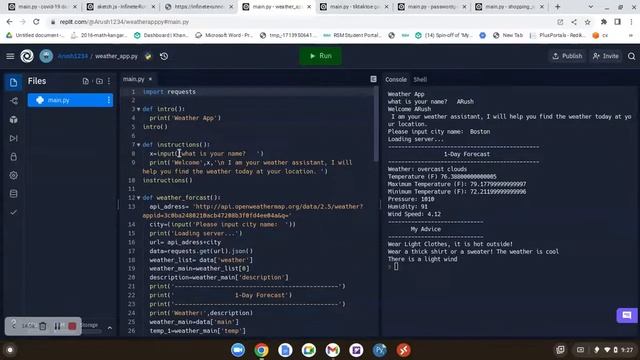Image resolution: width=640 pixels, height=360 pixels.
Task: Open the tab search dropdown arrow
Action: tap(591, 7)
